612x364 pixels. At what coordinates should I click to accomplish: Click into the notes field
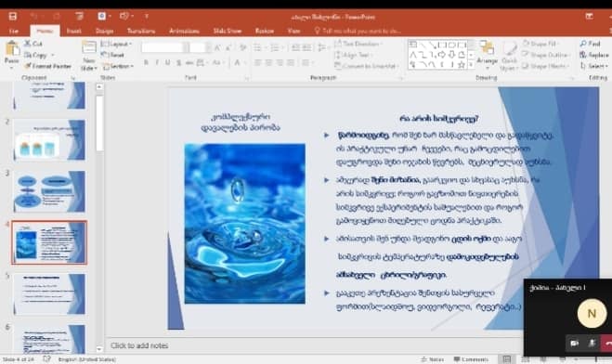[314, 345]
